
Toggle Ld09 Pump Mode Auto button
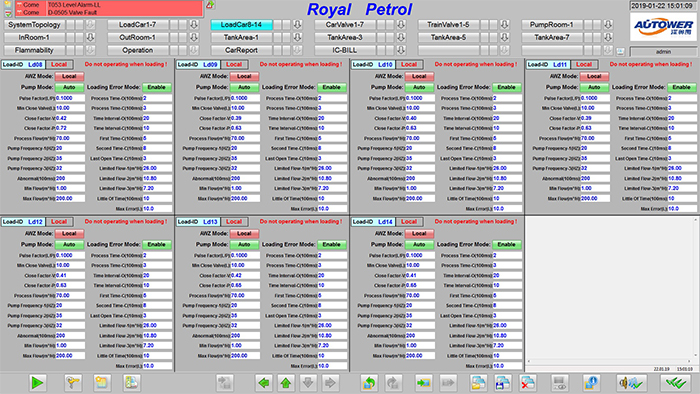tap(244, 87)
